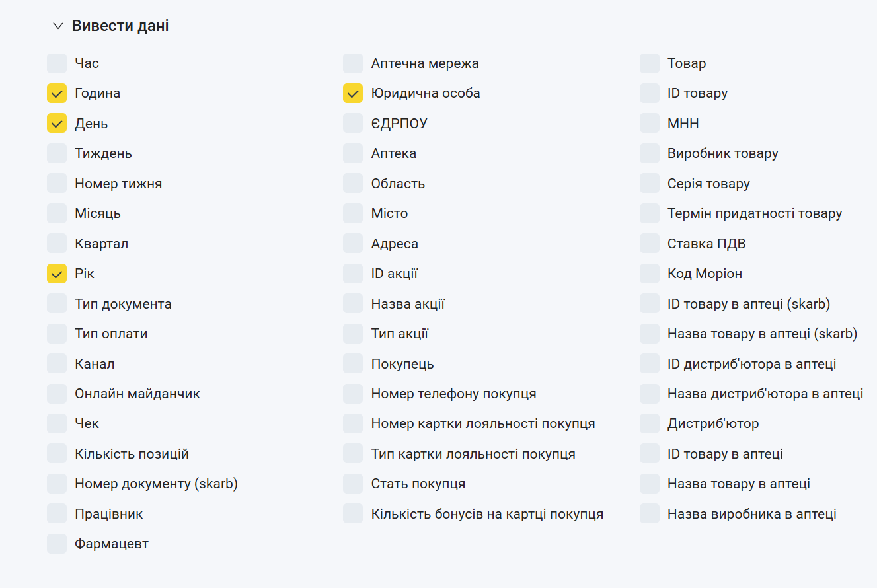
Task: Uncheck the Юридична особа checkbox
Action: [x=353, y=93]
